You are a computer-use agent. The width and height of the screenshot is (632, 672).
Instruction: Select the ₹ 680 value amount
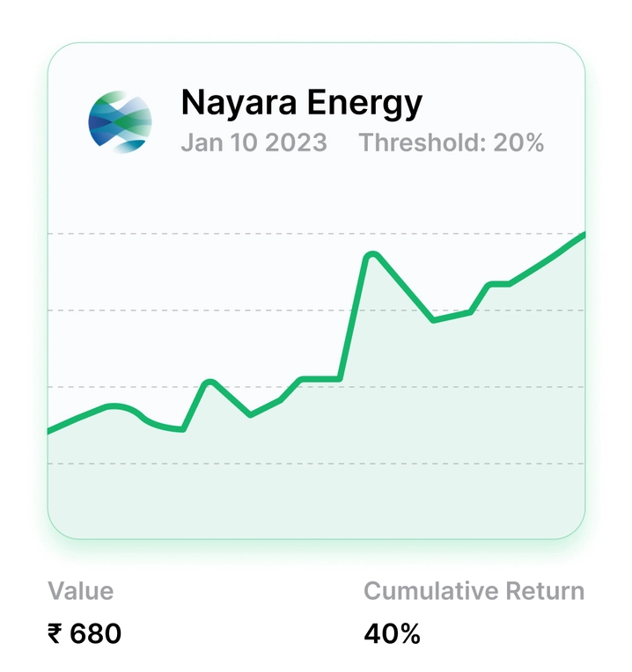pos(85,633)
